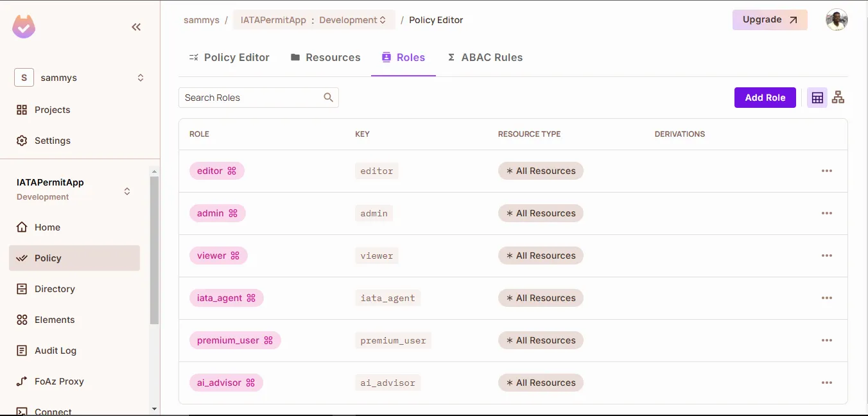Open three-dot menu for iata_agent role
This screenshot has height=416, width=868.
(x=826, y=298)
